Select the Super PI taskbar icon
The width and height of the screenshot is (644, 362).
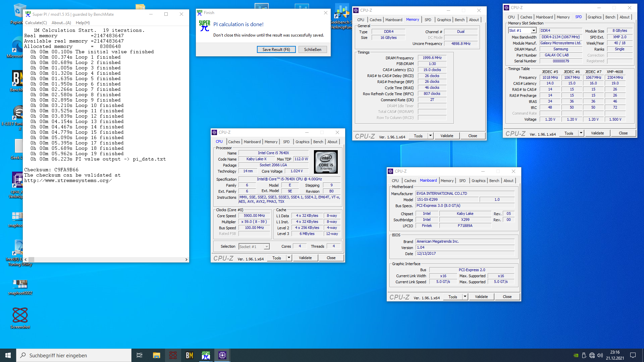point(206,355)
